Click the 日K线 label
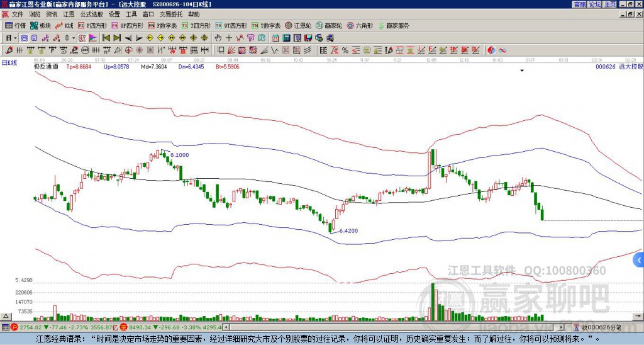644x345 pixels. pyautogui.click(x=9, y=62)
